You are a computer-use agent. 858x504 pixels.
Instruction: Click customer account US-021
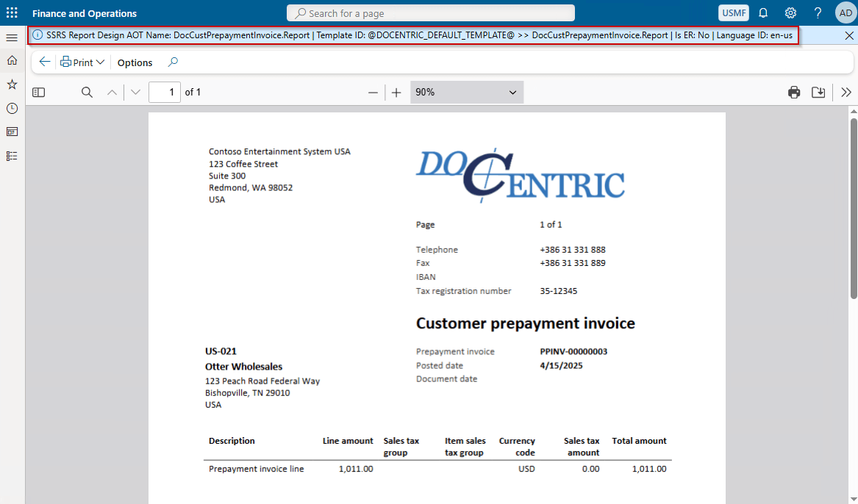pos(221,351)
